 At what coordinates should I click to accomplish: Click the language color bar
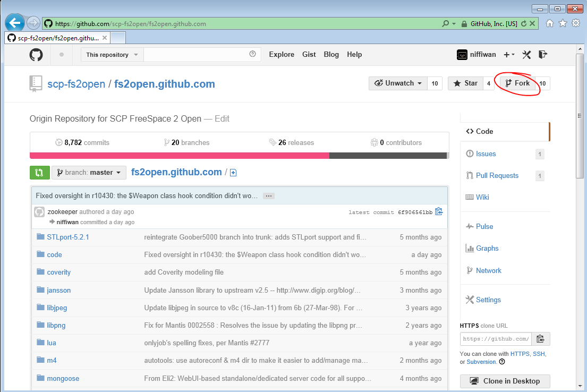pos(238,156)
